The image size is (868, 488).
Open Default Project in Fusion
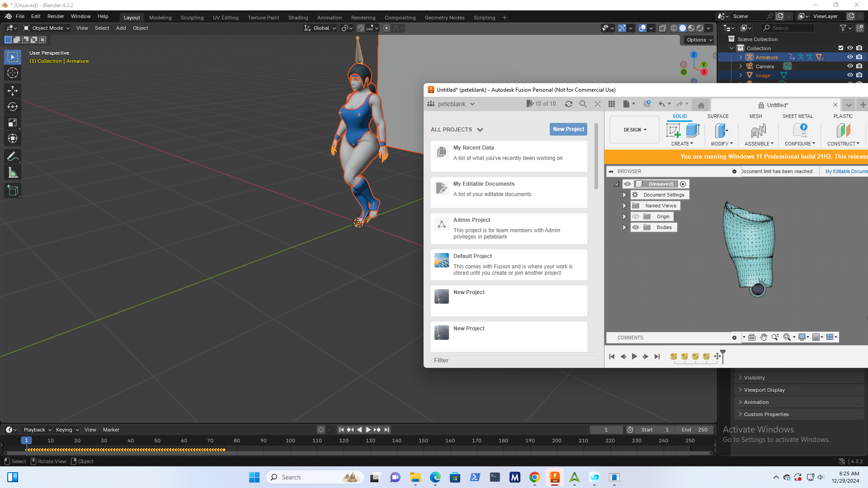point(509,264)
